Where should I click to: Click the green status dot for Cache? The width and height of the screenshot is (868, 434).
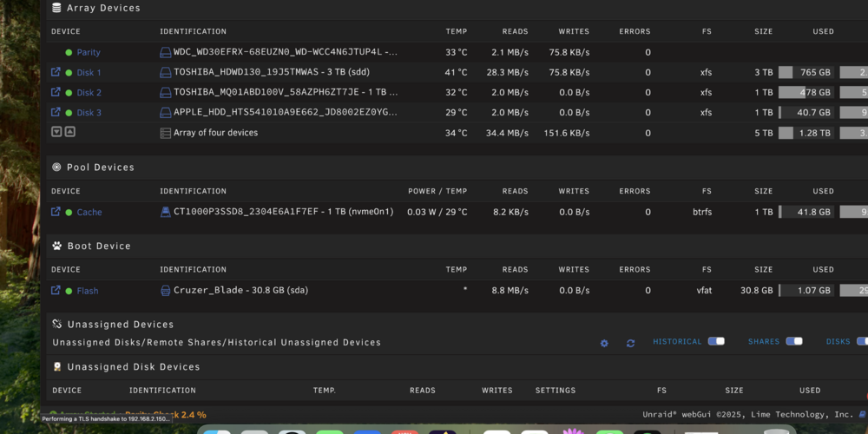[69, 212]
